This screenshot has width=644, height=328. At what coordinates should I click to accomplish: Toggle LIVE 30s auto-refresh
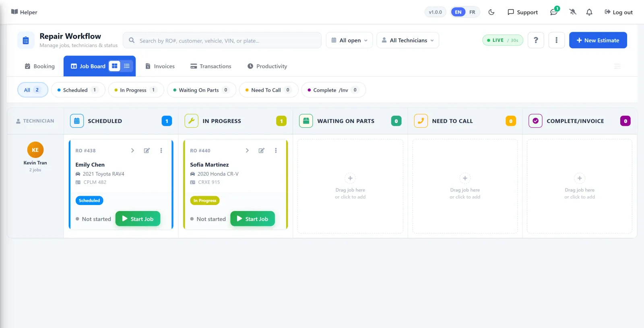503,40
